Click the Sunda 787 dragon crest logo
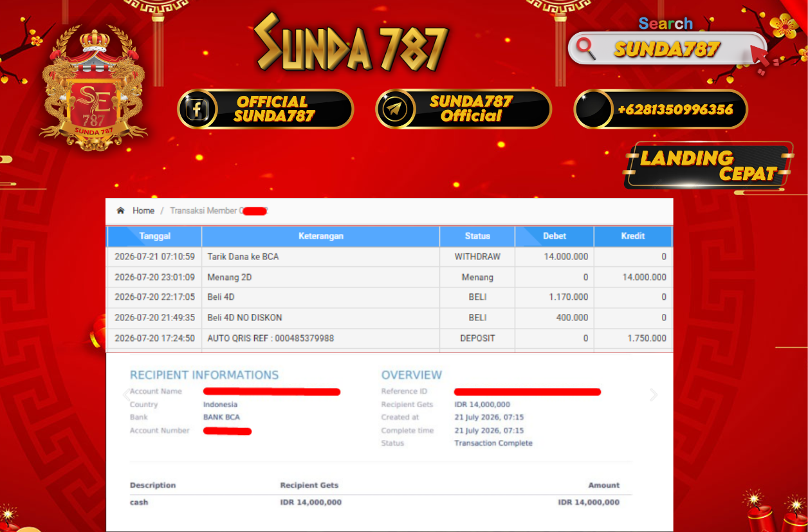The width and height of the screenshot is (808, 532). coord(93,89)
